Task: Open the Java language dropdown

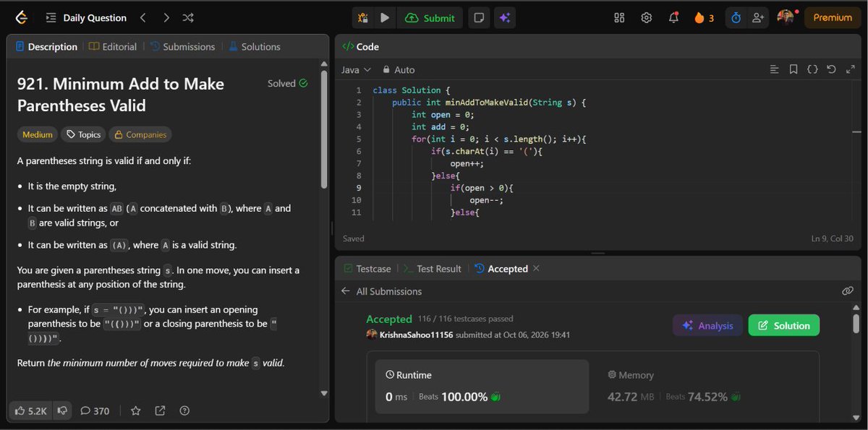Action: pyautogui.click(x=356, y=69)
